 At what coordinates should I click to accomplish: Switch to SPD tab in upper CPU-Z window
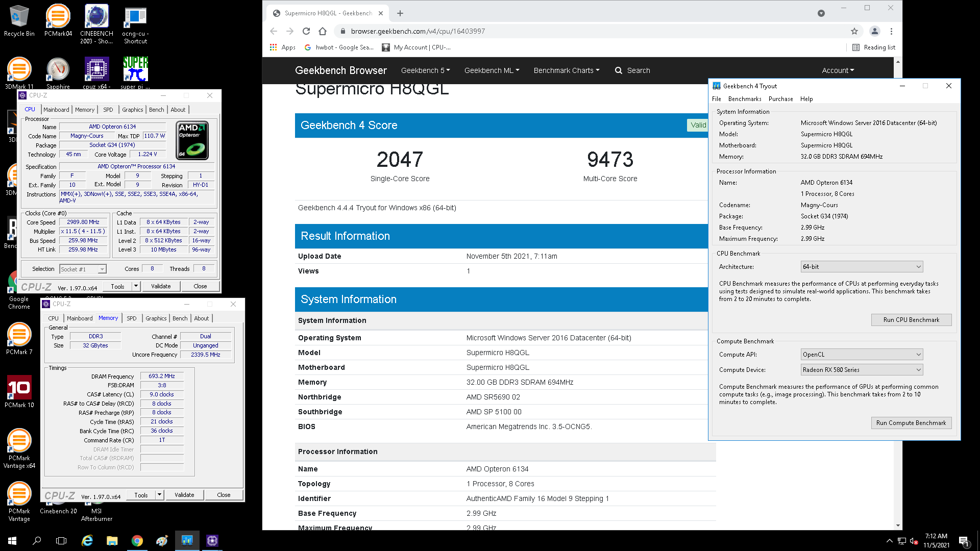click(108, 110)
